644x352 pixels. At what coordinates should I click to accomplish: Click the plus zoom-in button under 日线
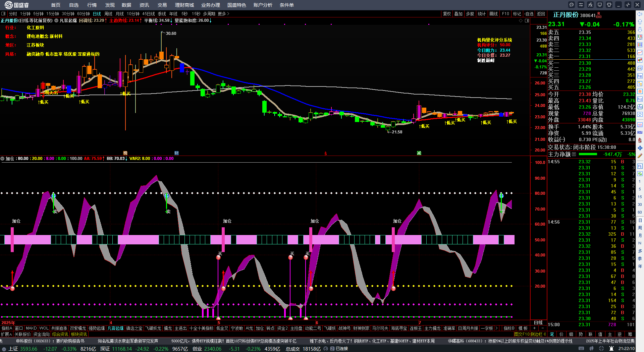(x=535, y=328)
